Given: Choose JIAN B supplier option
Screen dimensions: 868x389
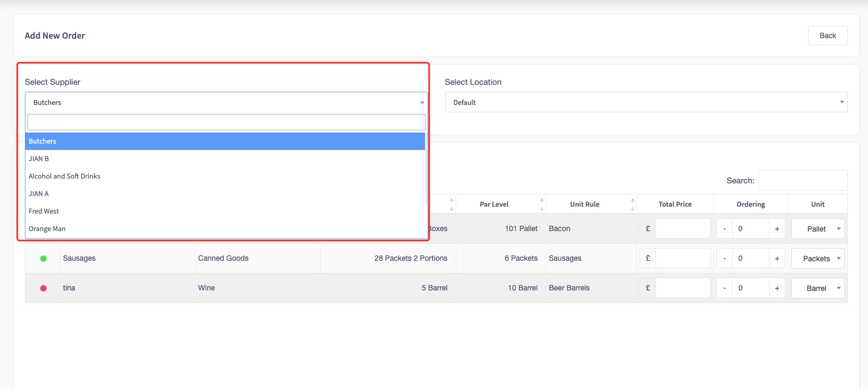Looking at the screenshot, I should (x=225, y=158).
